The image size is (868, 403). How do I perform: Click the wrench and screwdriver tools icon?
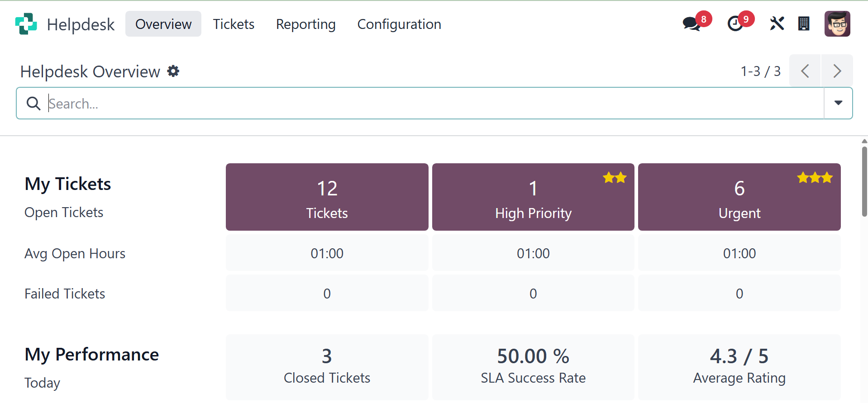point(777,24)
